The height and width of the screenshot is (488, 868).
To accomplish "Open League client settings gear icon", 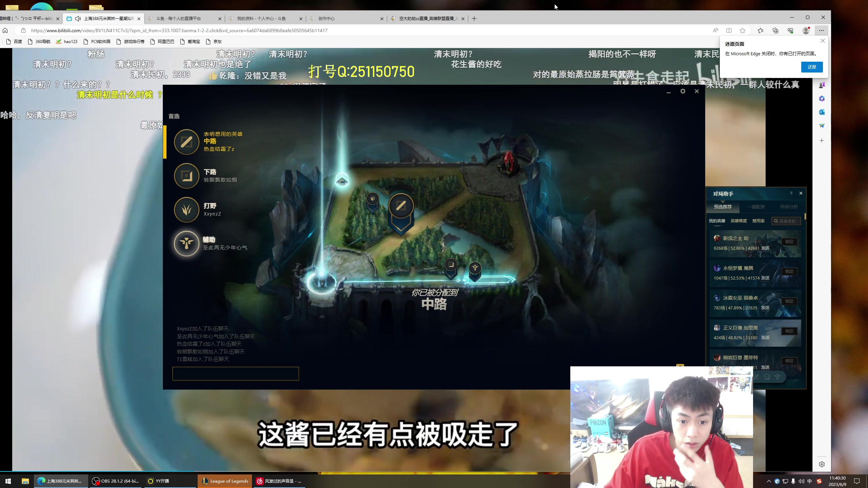I will 683,91.
